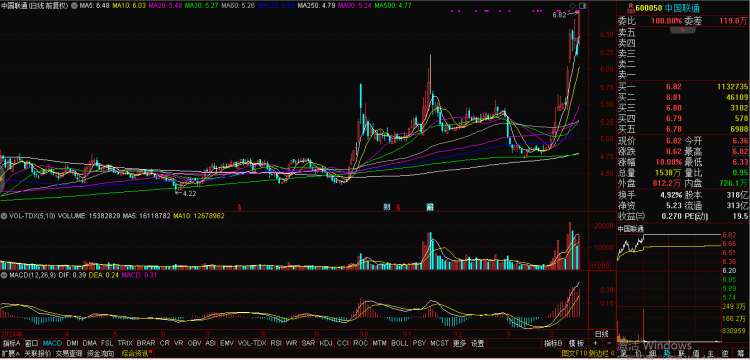Open the 模板 template dropdown
Screen dimensions: 750x360
tap(576, 343)
